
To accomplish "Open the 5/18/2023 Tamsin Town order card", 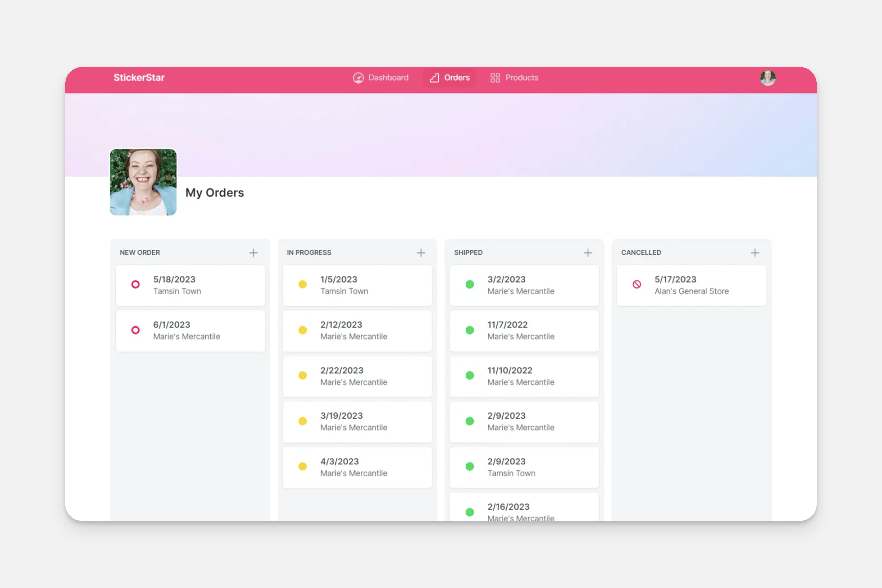I will (190, 285).
